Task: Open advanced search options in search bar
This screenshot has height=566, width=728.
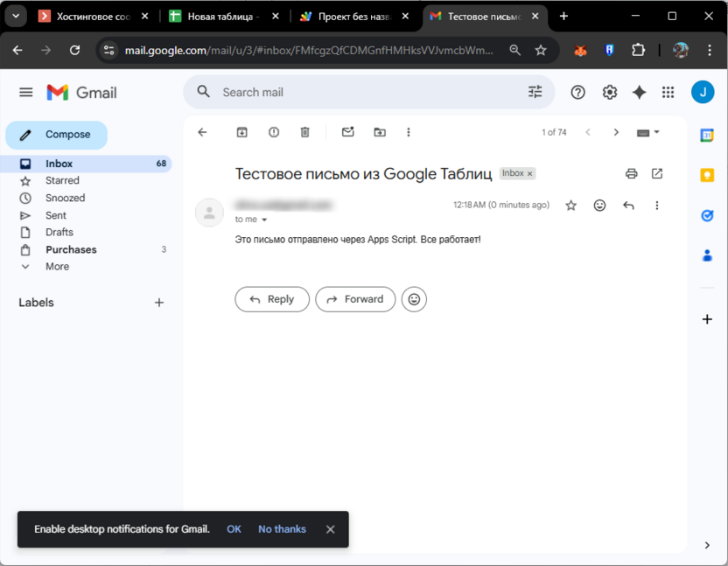Action: [535, 91]
